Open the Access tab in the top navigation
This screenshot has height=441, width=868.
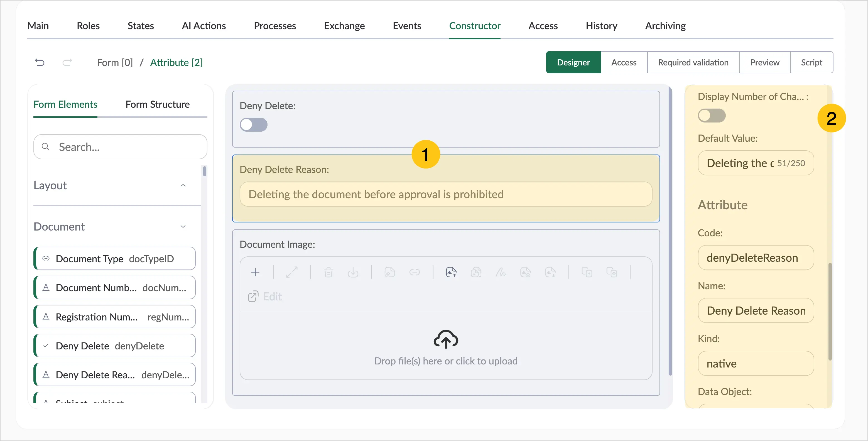543,26
